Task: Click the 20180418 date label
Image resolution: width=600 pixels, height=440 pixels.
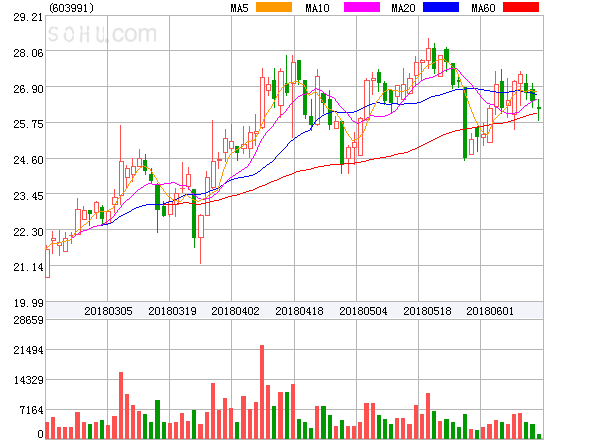Action: point(299,311)
